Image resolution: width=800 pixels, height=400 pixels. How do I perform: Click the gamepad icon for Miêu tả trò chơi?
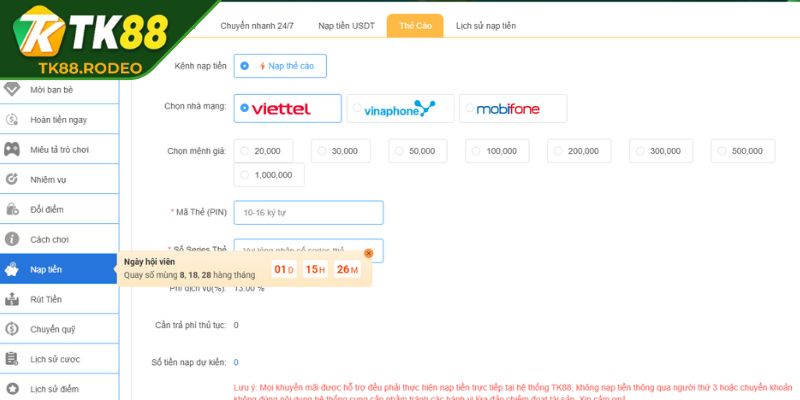click(12, 150)
